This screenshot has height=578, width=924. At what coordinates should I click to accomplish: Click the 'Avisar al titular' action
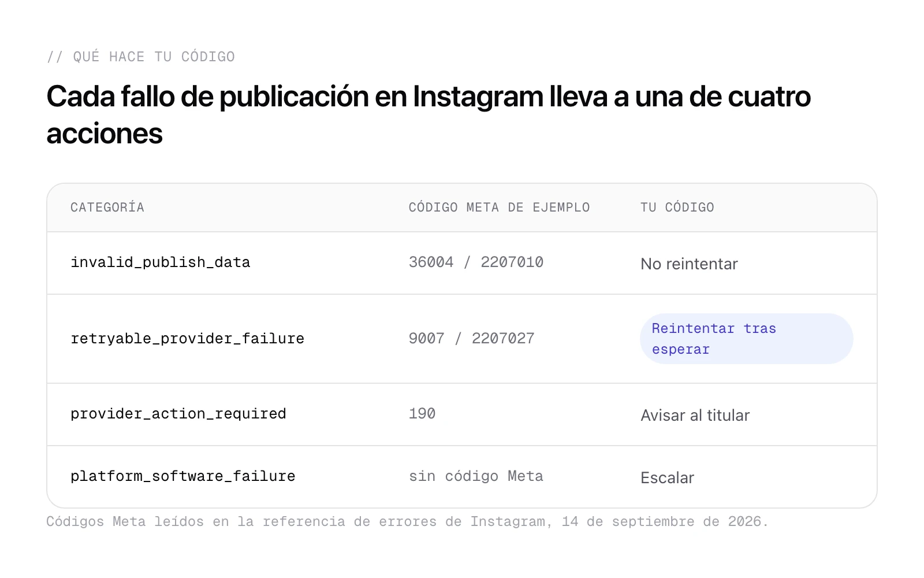pos(695,416)
